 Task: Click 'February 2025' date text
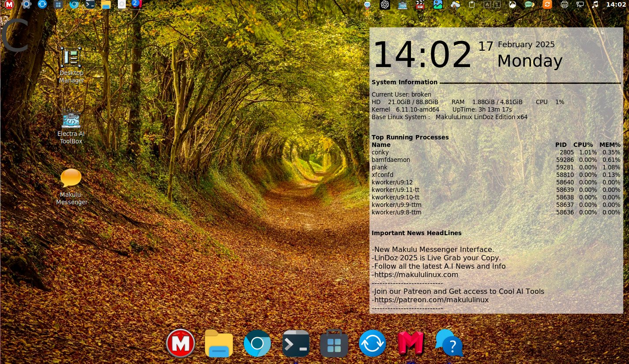(526, 45)
